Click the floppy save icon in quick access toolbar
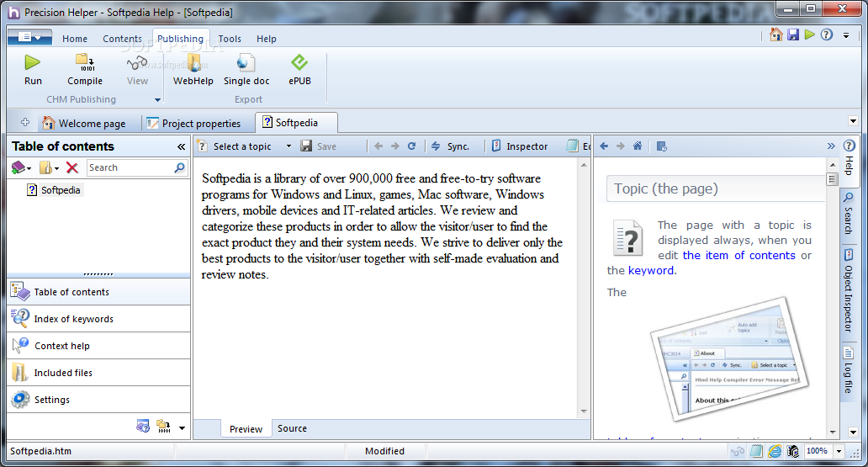Screen dimensions: 868x467 [793, 34]
